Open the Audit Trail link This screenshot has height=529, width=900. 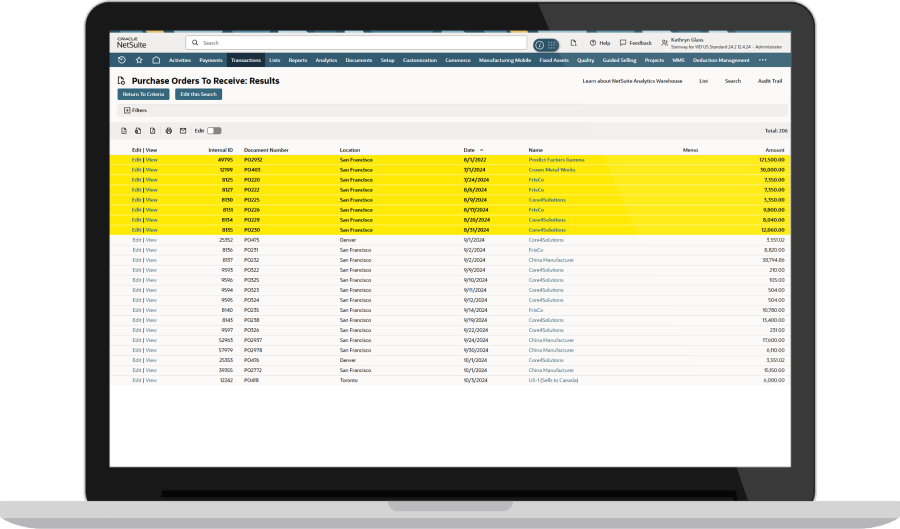[770, 81]
